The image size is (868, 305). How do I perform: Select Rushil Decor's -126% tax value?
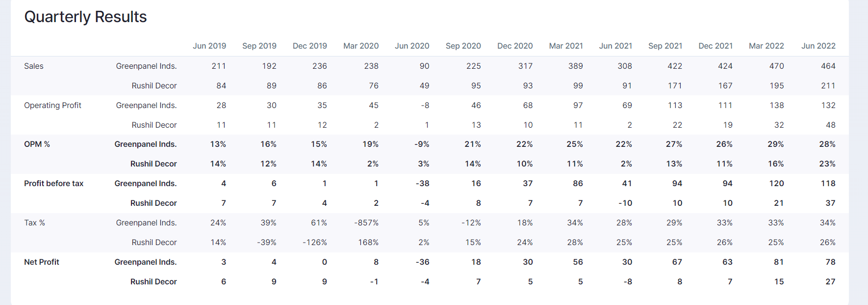click(x=315, y=242)
